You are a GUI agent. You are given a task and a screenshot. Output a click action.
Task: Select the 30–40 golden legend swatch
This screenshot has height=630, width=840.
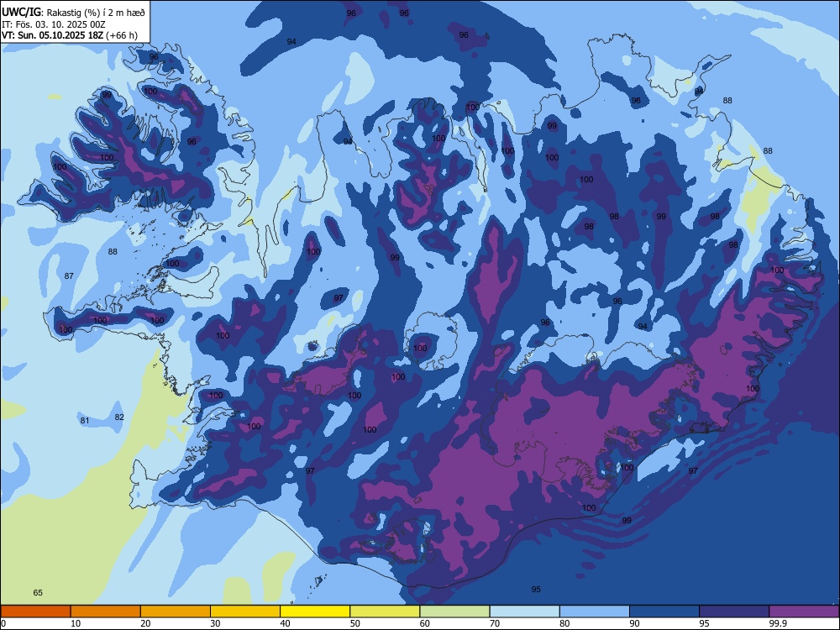tap(245, 612)
